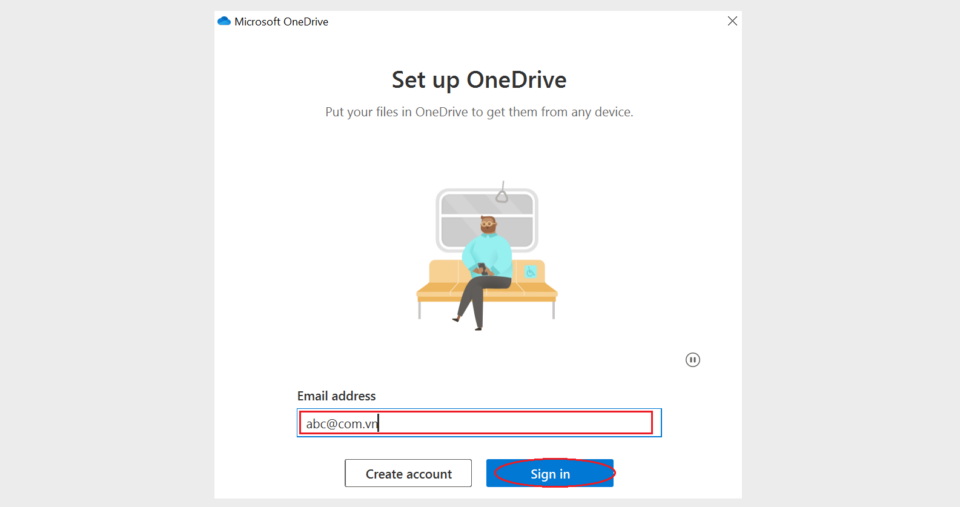Click the bearded man's glasses
The height and width of the screenshot is (507, 960).
point(487,224)
